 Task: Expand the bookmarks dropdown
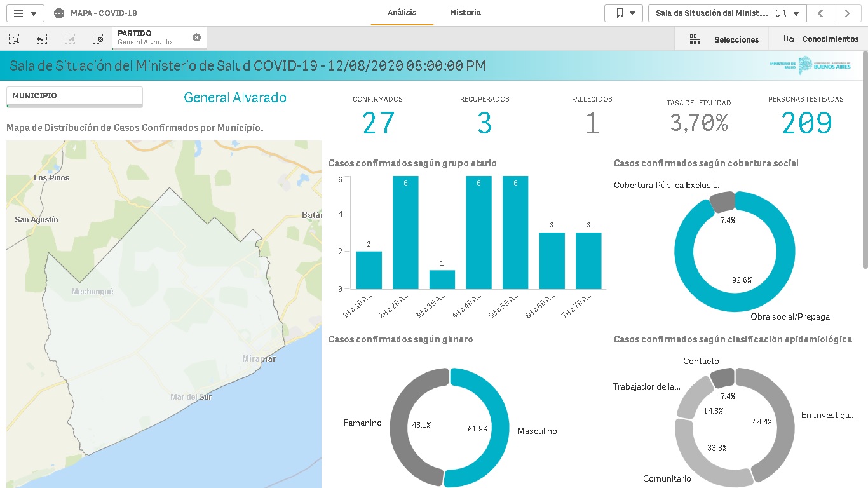pyautogui.click(x=624, y=13)
